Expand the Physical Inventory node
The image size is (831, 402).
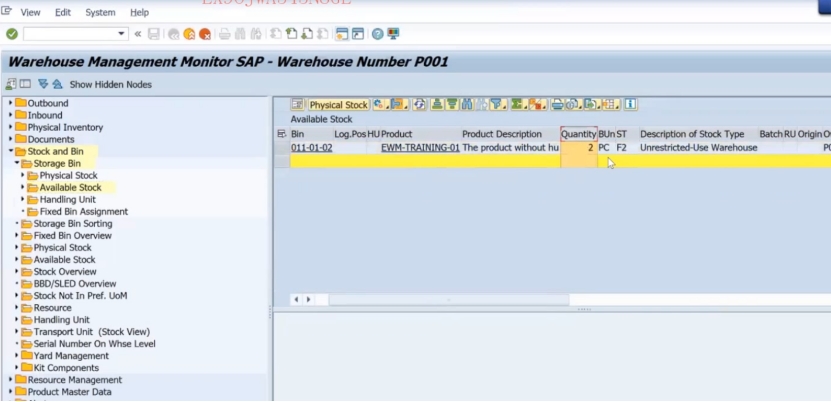[11, 127]
